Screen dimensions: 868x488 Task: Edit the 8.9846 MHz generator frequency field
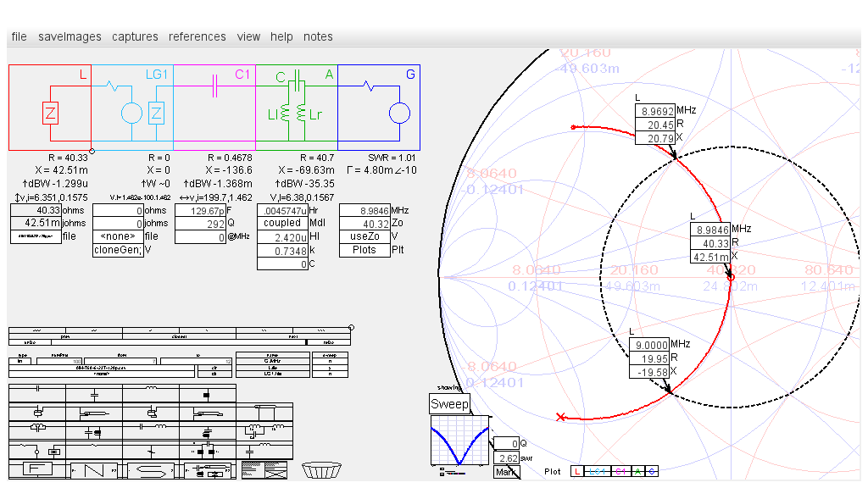pyautogui.click(x=364, y=210)
